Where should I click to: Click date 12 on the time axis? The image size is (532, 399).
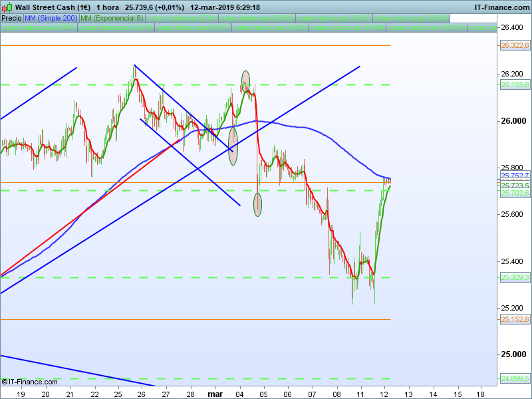[x=384, y=394]
